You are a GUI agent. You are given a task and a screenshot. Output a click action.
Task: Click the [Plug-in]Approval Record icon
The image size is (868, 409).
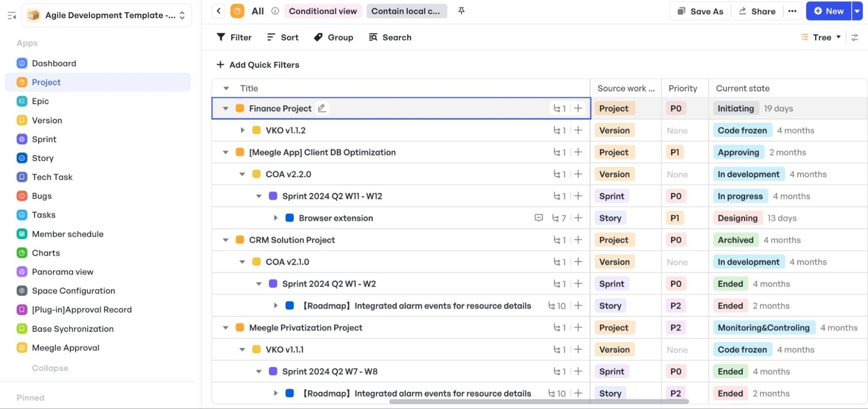tap(22, 310)
